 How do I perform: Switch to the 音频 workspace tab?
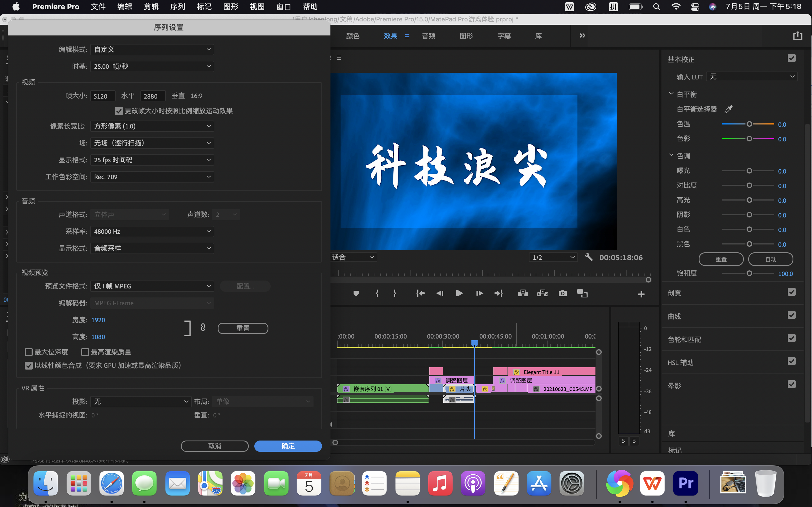click(429, 36)
